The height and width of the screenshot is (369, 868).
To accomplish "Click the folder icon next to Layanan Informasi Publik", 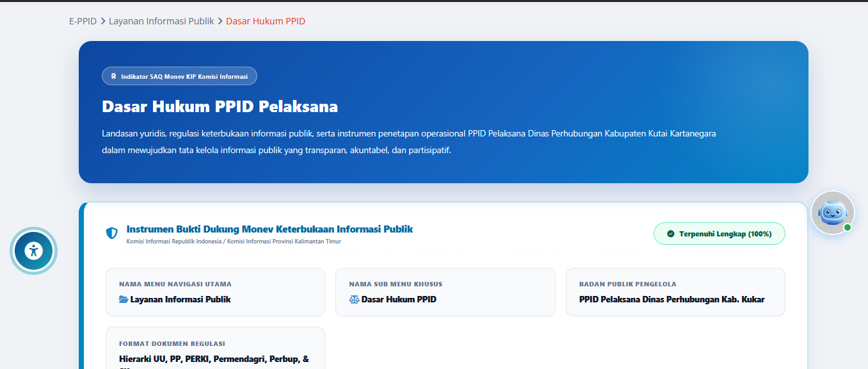I will [x=124, y=299].
